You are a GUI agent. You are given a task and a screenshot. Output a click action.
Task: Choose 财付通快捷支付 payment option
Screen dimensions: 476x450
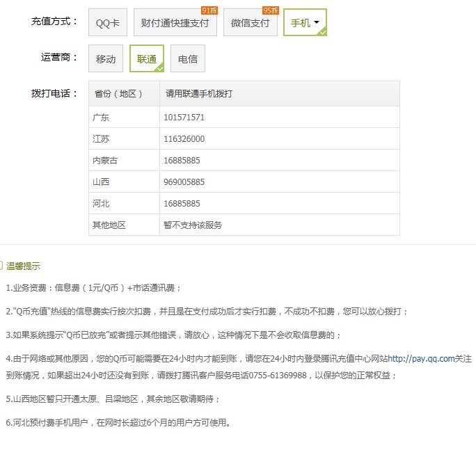(x=175, y=22)
